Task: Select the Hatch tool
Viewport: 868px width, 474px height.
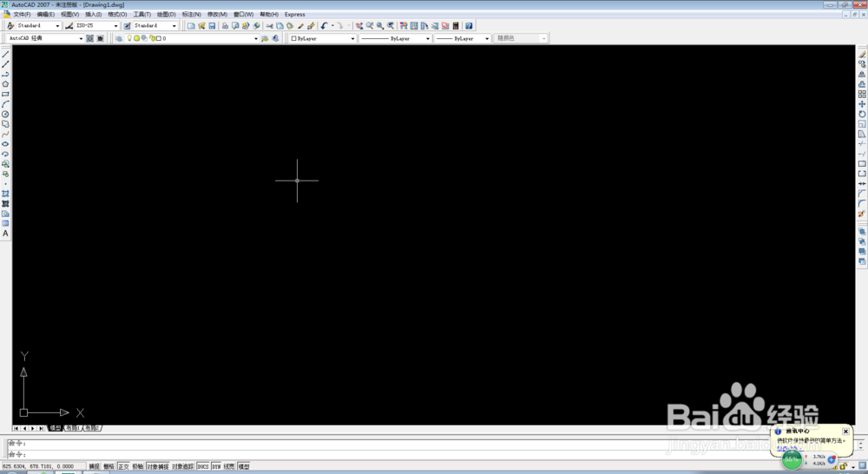Action: [x=5, y=194]
